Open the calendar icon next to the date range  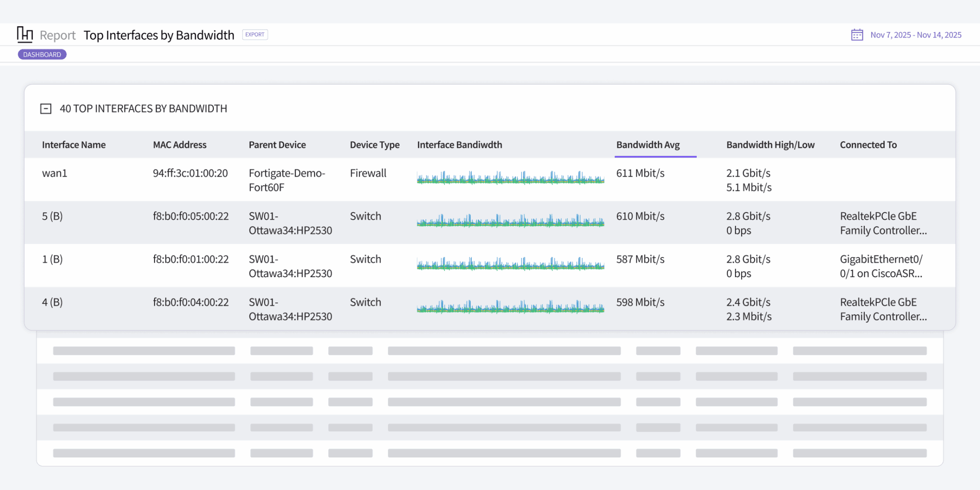click(857, 34)
